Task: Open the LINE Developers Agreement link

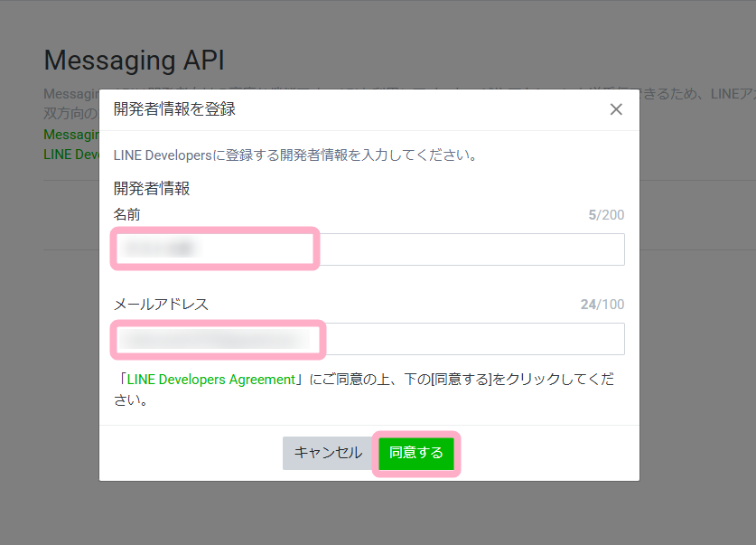Action: pyautogui.click(x=211, y=380)
